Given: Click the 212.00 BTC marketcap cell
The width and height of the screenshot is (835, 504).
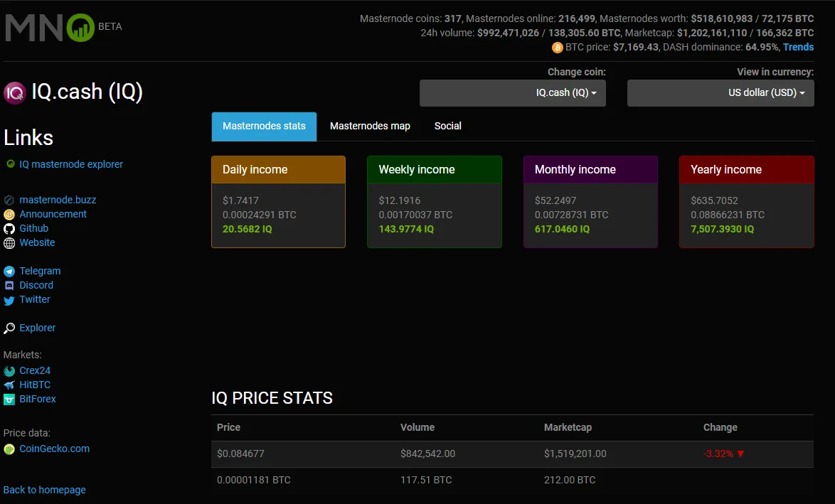Looking at the screenshot, I should pos(569,480).
